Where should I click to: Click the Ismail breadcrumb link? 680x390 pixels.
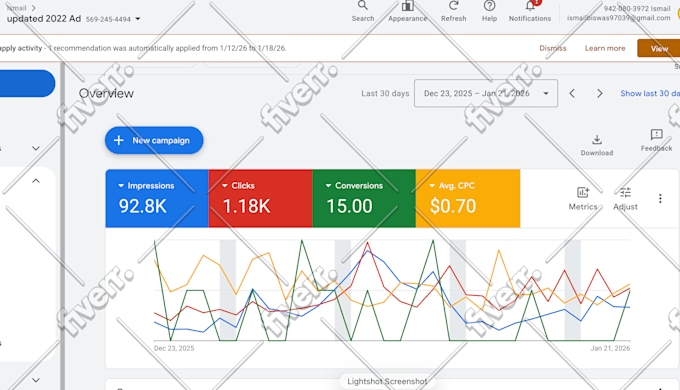(x=16, y=8)
